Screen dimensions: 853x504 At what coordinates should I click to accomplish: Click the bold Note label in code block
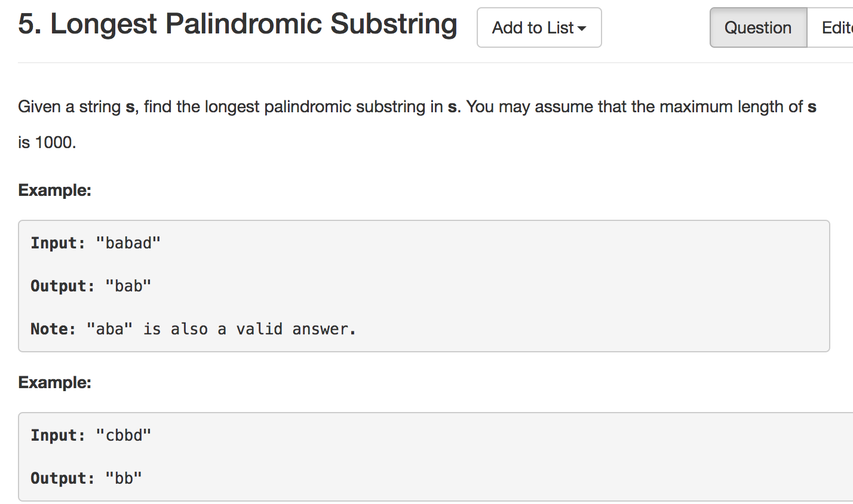pyautogui.click(x=53, y=329)
